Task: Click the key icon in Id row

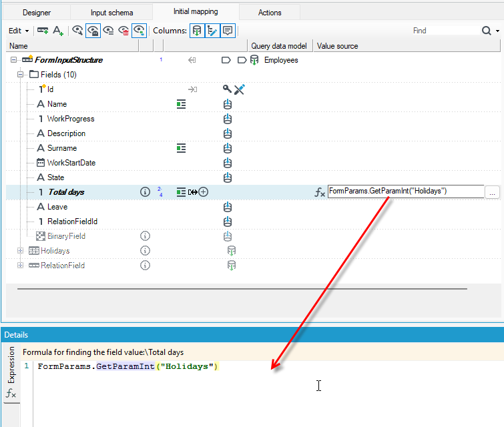Action: pyautogui.click(x=227, y=89)
